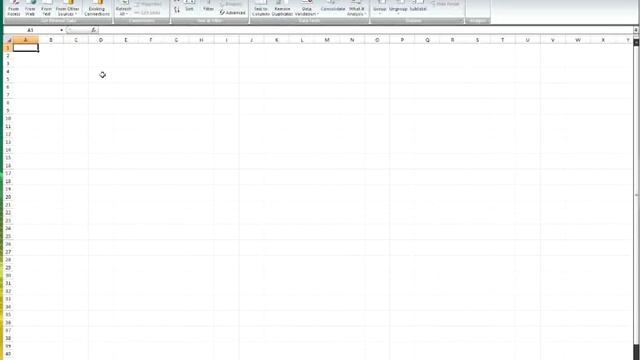Viewport: 640px width, 360px height.
Task: Select row 20 header
Action: click(x=8, y=197)
